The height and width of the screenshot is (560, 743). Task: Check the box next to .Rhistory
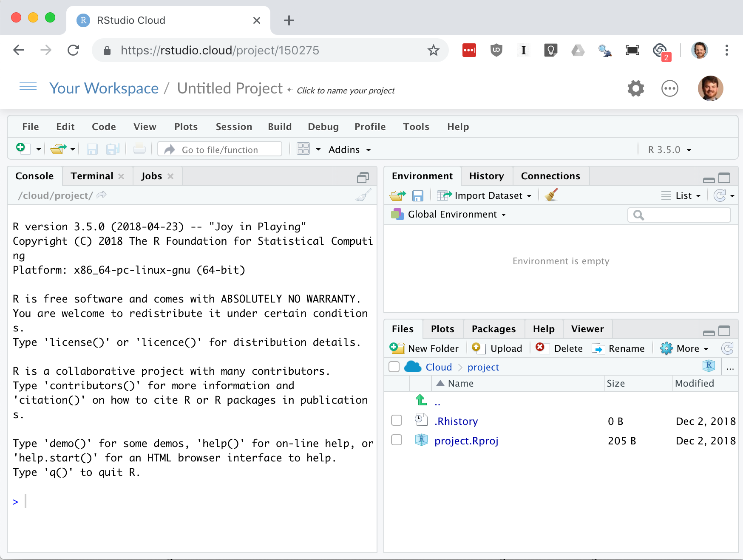click(x=396, y=420)
